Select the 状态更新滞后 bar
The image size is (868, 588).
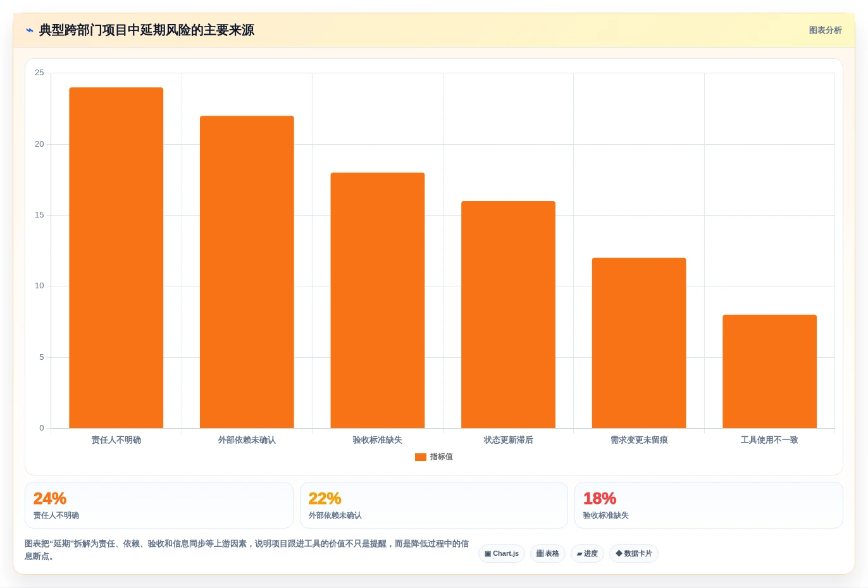(x=508, y=314)
